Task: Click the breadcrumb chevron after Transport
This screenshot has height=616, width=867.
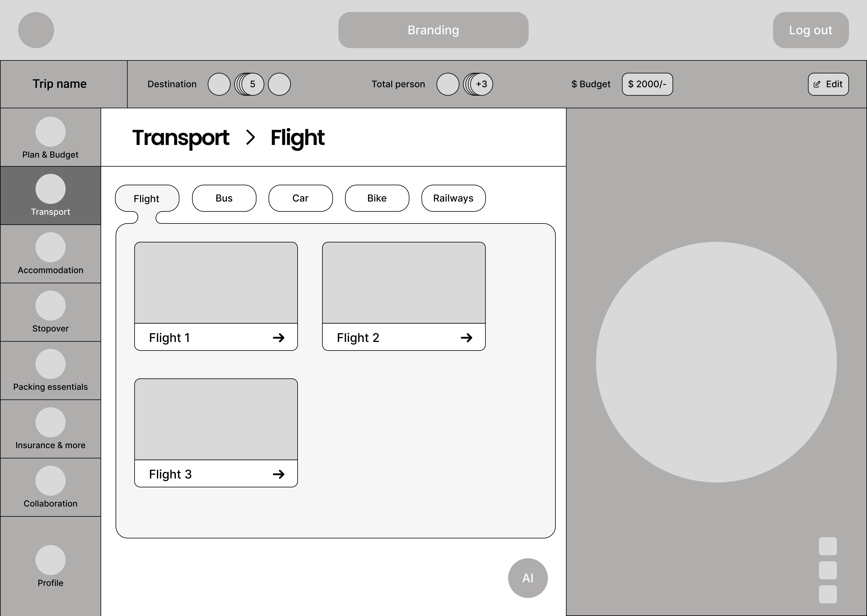Action: click(x=250, y=137)
